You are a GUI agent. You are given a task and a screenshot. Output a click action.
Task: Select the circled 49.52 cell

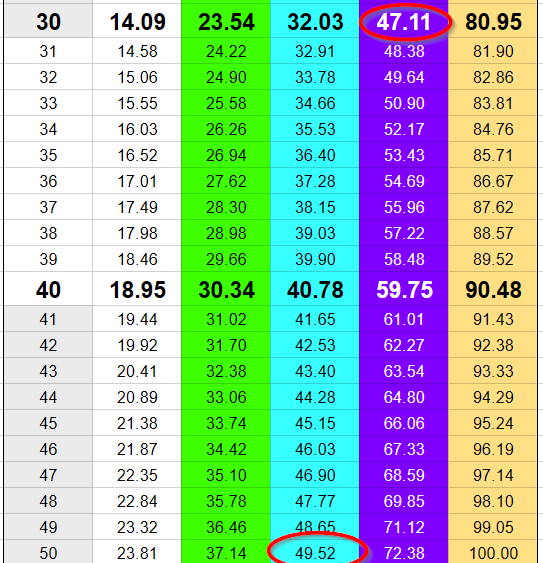tap(315, 552)
